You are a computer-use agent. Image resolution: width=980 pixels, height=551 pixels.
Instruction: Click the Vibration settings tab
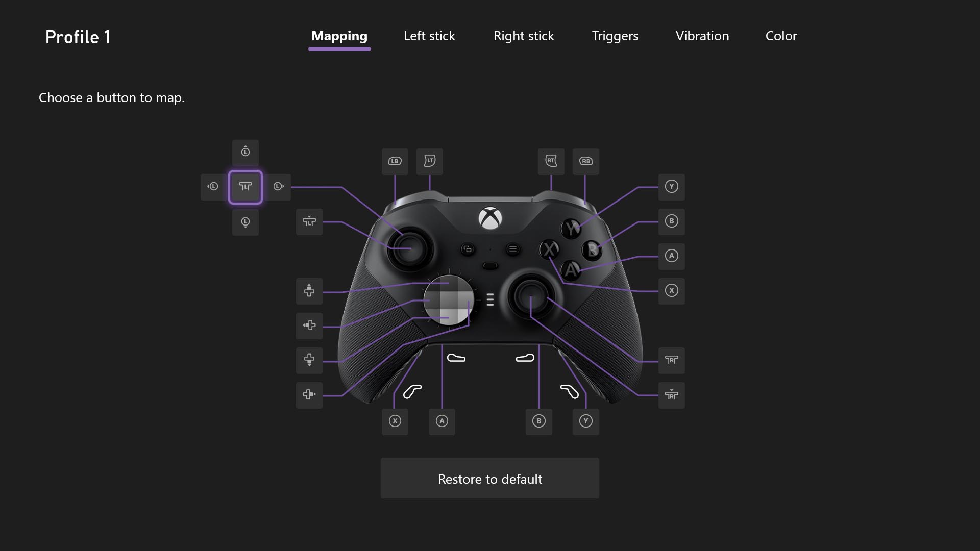[702, 36]
